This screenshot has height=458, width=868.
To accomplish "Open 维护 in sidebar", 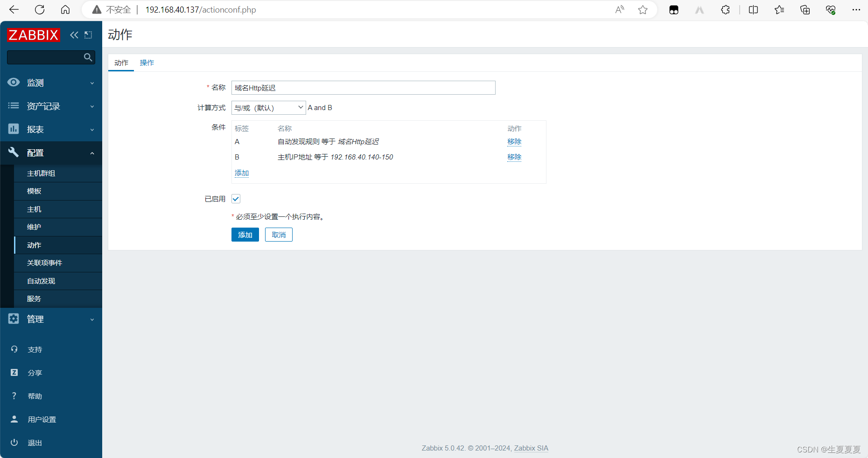I will [58, 227].
